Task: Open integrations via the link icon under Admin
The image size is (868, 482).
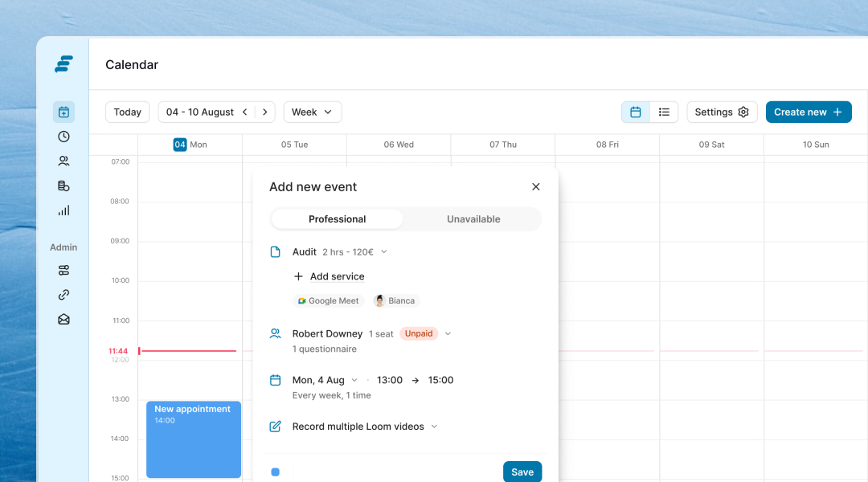Action: (x=63, y=295)
